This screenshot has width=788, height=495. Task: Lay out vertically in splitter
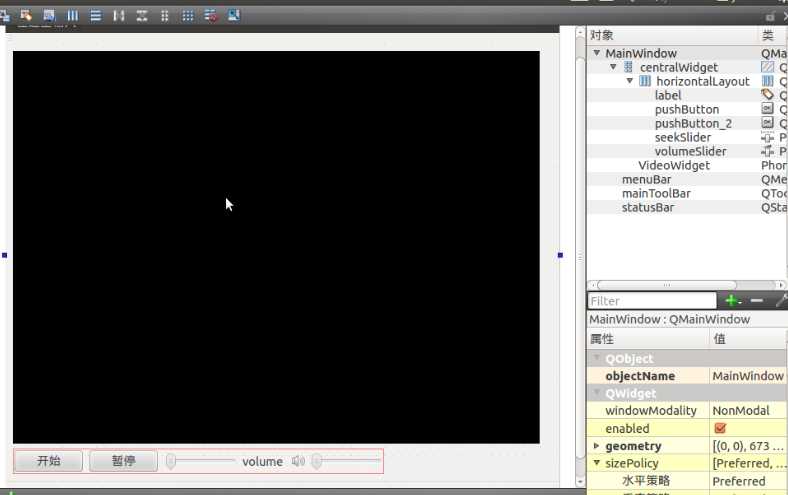142,16
